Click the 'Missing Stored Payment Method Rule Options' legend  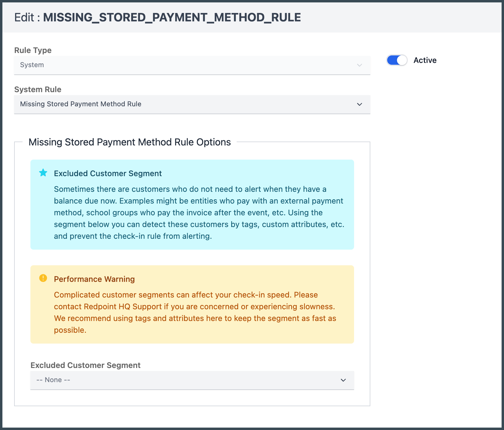(x=129, y=142)
